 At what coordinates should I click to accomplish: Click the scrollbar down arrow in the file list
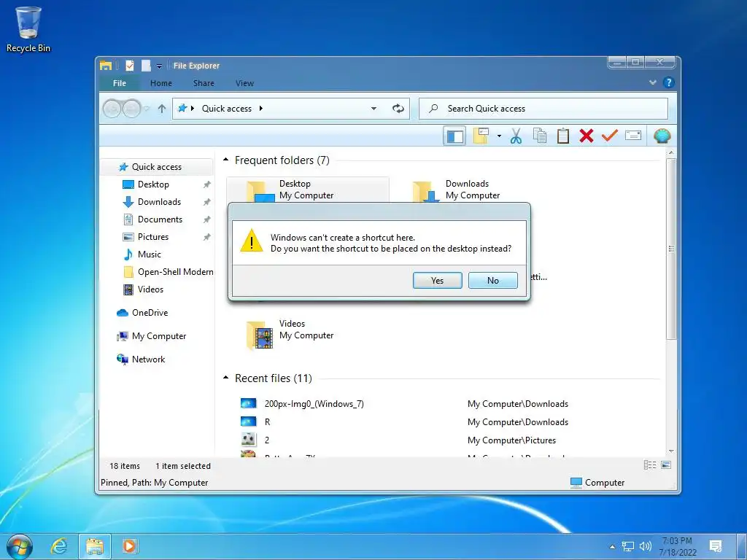(671, 451)
